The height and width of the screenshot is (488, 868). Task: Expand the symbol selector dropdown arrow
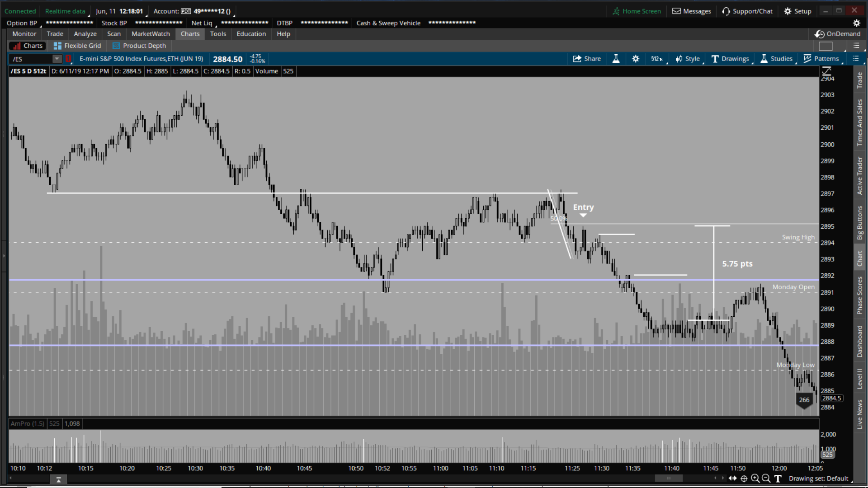[x=57, y=59]
